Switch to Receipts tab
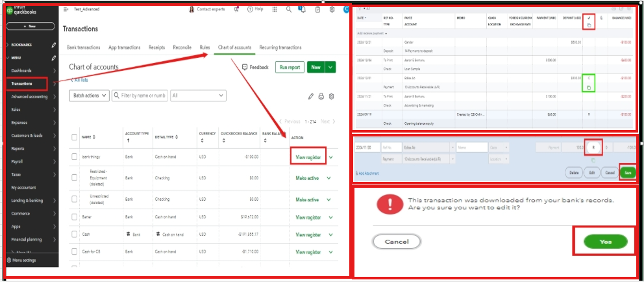This screenshot has width=644, height=282. coord(157,47)
